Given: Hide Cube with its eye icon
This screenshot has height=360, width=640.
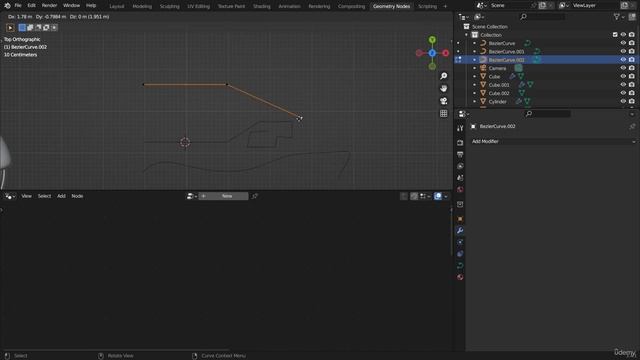Looking at the screenshot, I should point(623,77).
